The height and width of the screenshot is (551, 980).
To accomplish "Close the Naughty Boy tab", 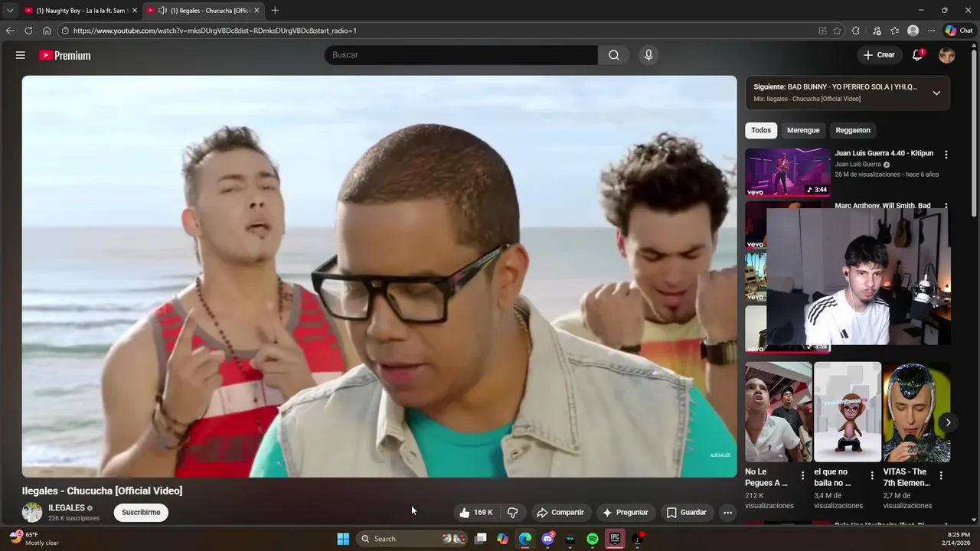I will tap(135, 10).
